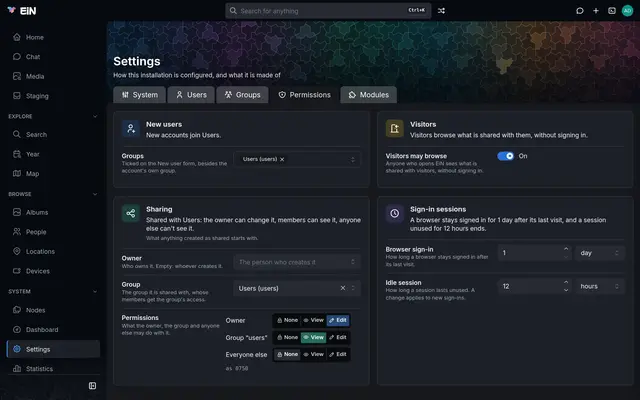Toggle the Visitors may browse switch
The height and width of the screenshot is (400, 640).
pos(505,156)
